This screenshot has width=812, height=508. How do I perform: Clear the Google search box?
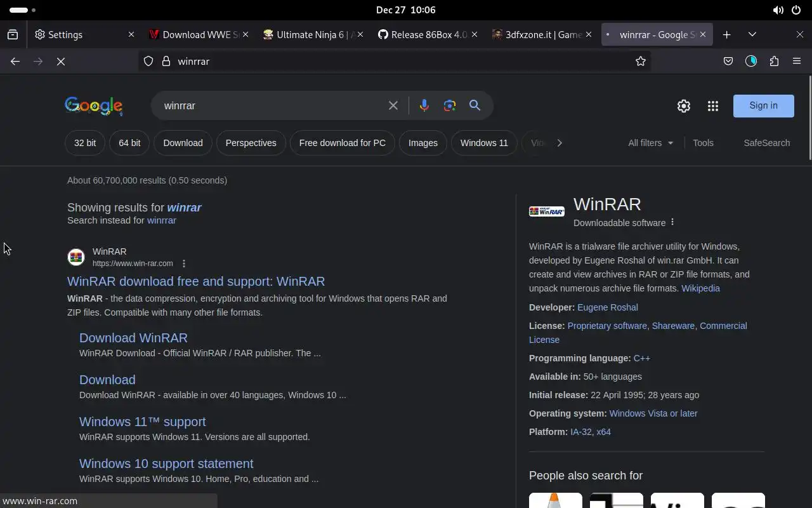tap(393, 105)
